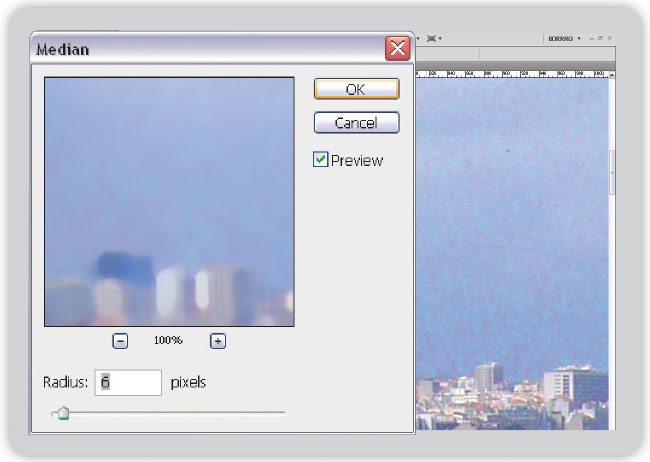Click the Radius slider handle
The height and width of the screenshot is (462, 650).
(63, 412)
